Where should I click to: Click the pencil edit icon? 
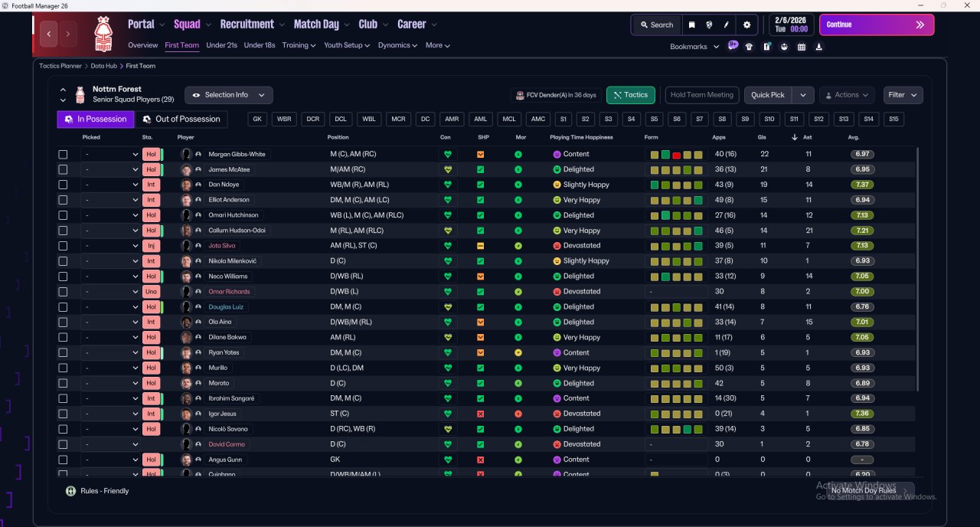[x=726, y=25]
